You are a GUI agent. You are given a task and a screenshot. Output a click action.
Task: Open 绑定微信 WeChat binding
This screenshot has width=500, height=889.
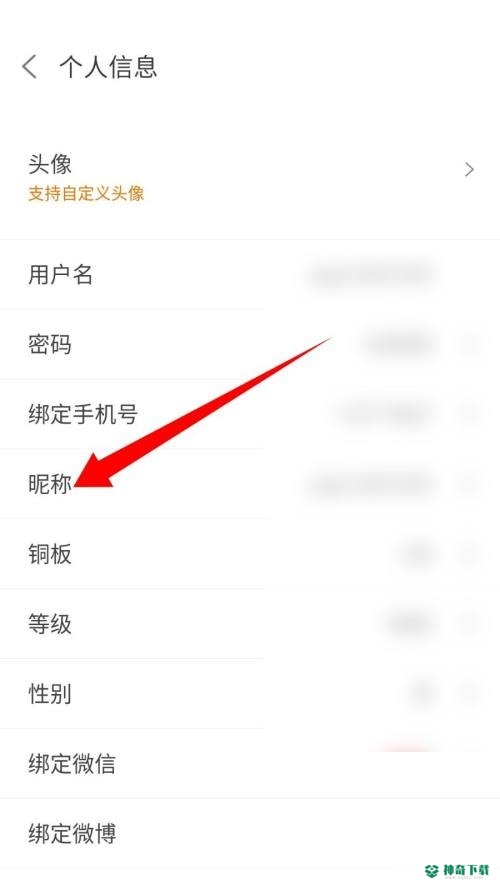click(250, 764)
